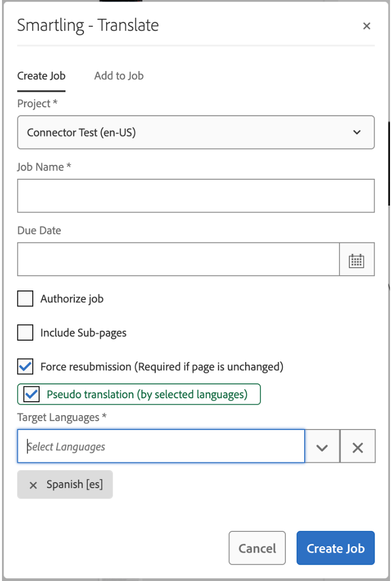The width and height of the screenshot is (392, 581).
Task: Disable Pseudo translation checkbox
Action: tap(31, 394)
